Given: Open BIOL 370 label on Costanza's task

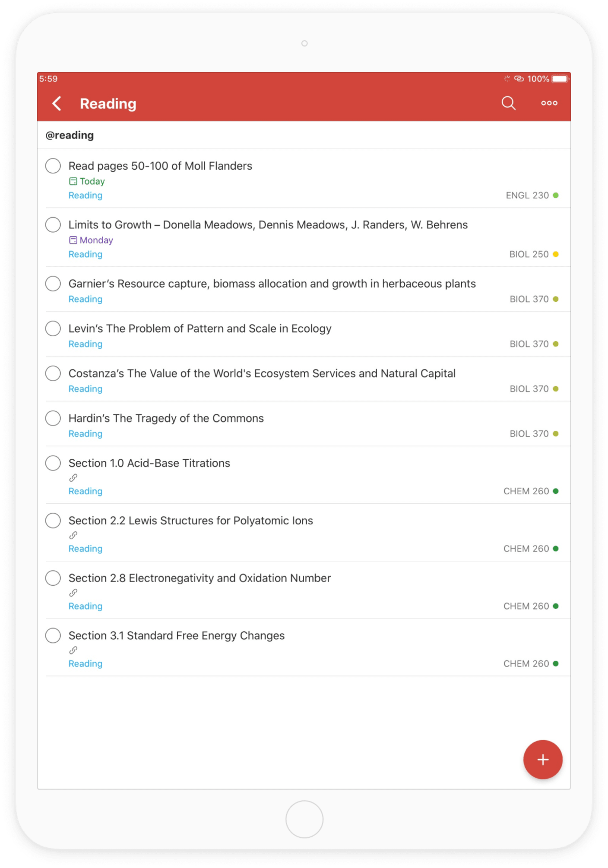Looking at the screenshot, I should coord(529,389).
